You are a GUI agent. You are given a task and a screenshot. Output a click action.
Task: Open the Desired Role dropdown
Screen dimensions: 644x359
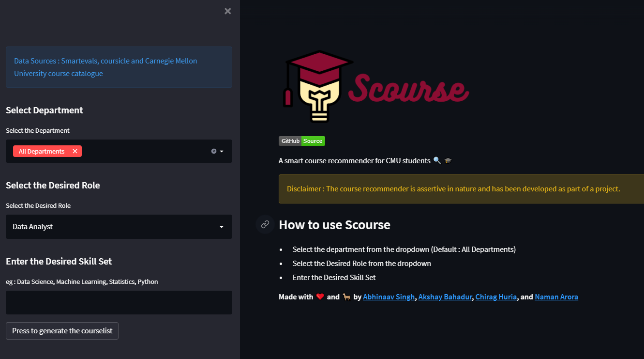click(119, 227)
